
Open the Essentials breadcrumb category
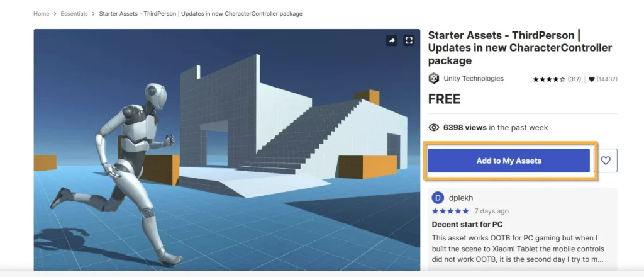[74, 14]
